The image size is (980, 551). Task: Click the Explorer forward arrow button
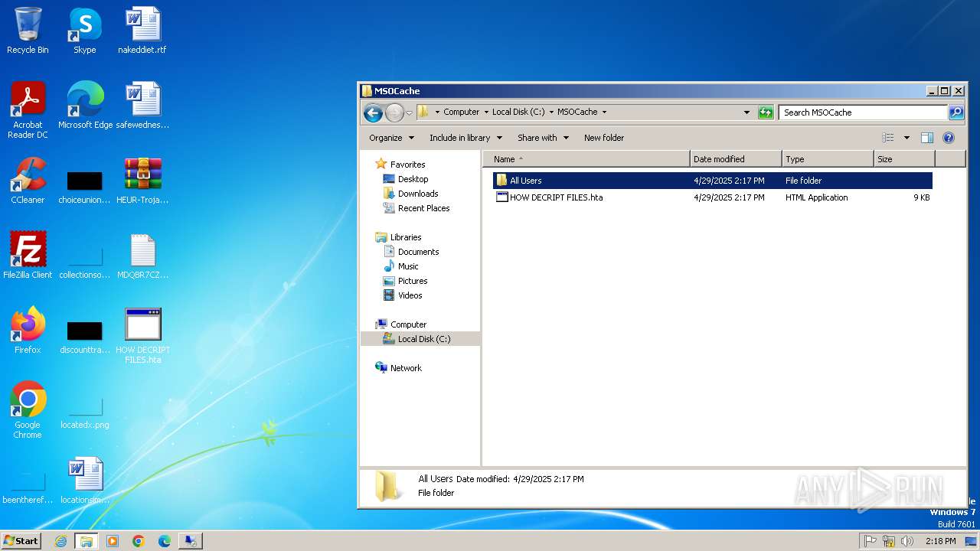394,112
